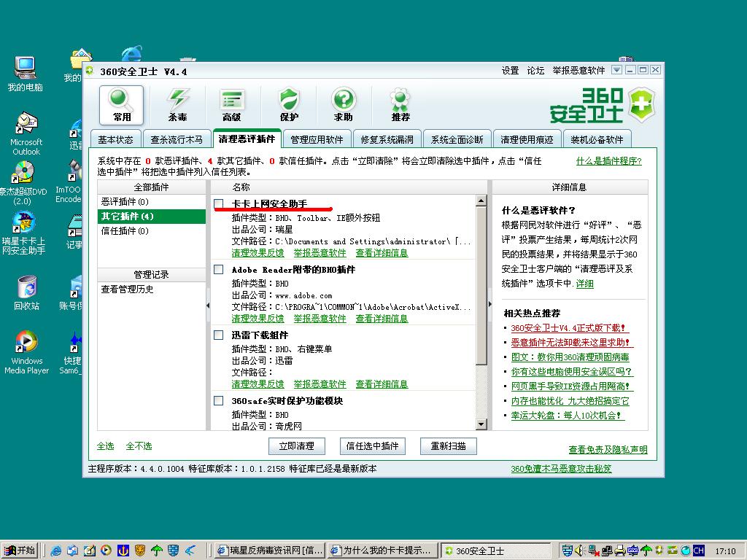Click the CH input language tray indicator

(698, 551)
